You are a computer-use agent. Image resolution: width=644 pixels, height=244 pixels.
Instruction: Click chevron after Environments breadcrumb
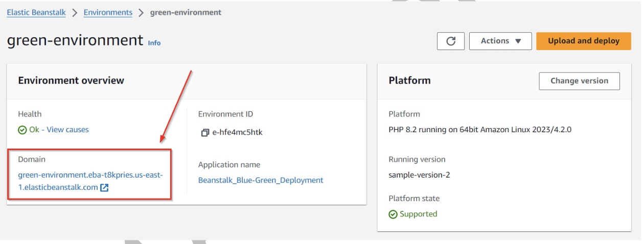(141, 13)
